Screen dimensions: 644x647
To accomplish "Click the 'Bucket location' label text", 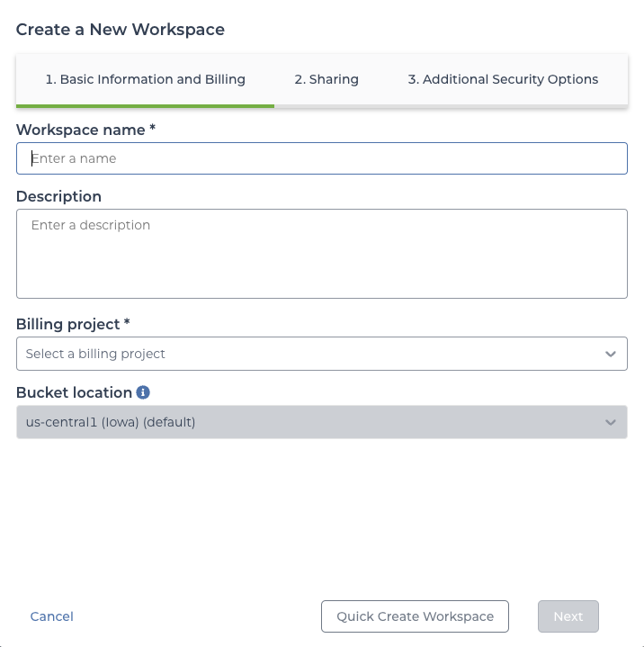I will [74, 392].
